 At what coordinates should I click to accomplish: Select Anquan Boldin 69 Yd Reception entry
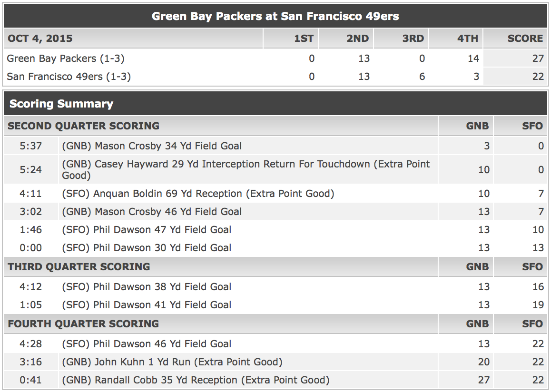(275, 193)
